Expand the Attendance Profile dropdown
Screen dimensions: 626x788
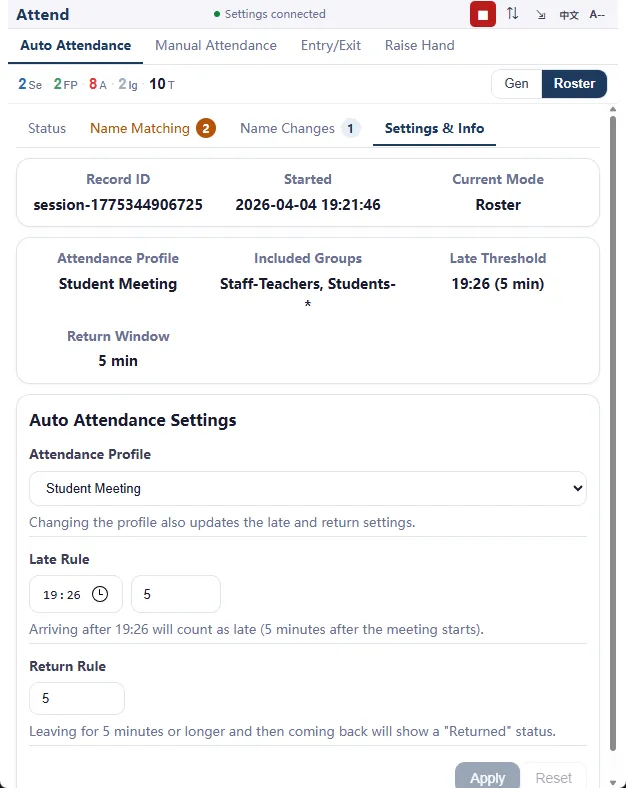pyautogui.click(x=307, y=488)
